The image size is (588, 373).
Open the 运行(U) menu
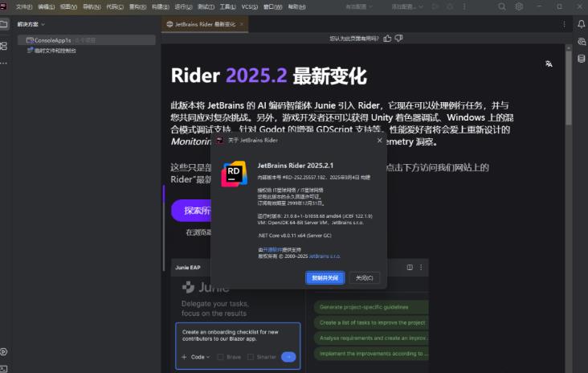(x=183, y=6)
